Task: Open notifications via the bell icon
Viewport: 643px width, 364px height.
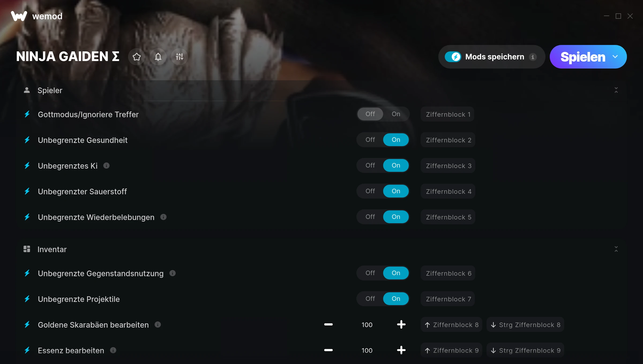Action: click(158, 57)
